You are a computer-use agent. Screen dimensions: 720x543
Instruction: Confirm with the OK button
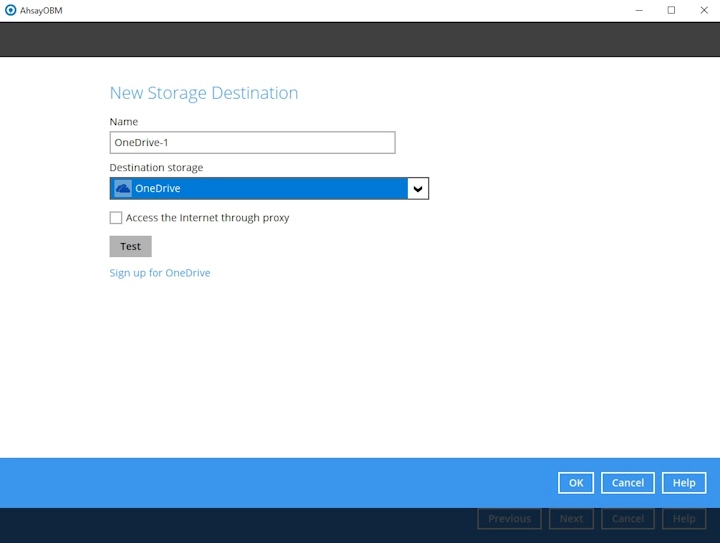pos(576,483)
